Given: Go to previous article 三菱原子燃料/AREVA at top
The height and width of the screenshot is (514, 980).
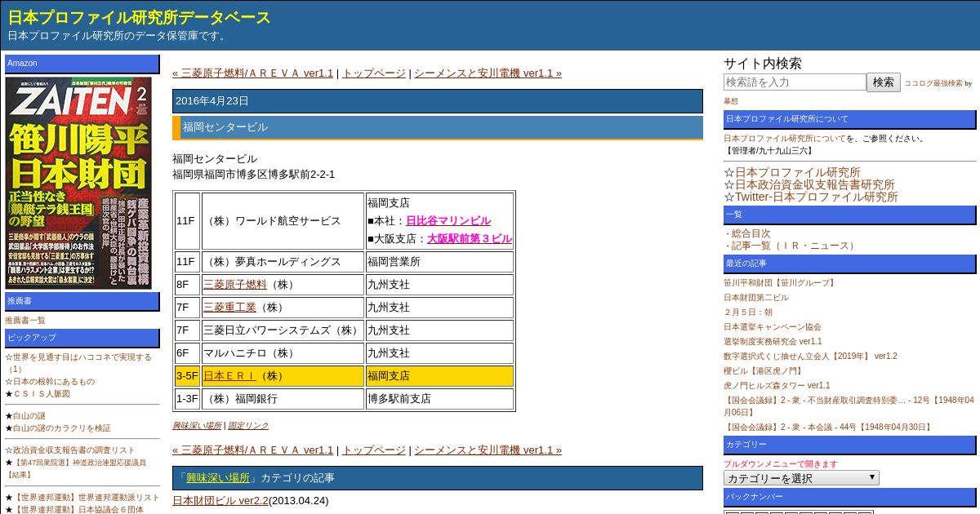Looking at the screenshot, I should [x=253, y=73].
